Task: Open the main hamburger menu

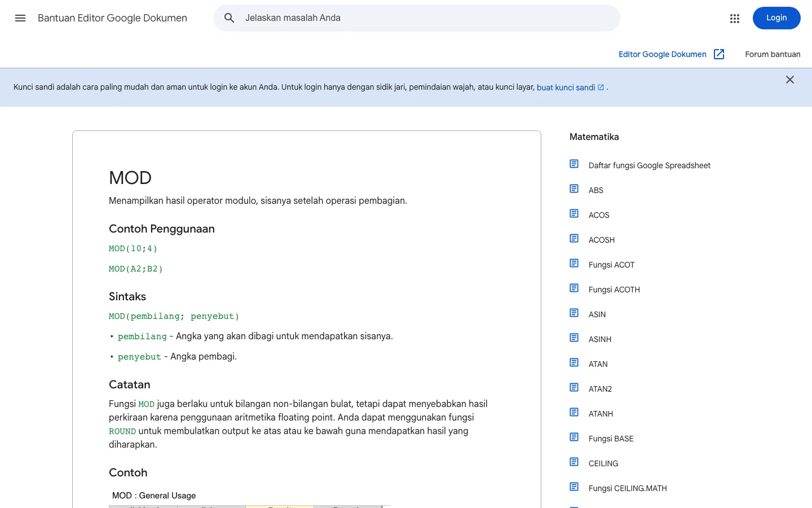Action: tap(20, 18)
